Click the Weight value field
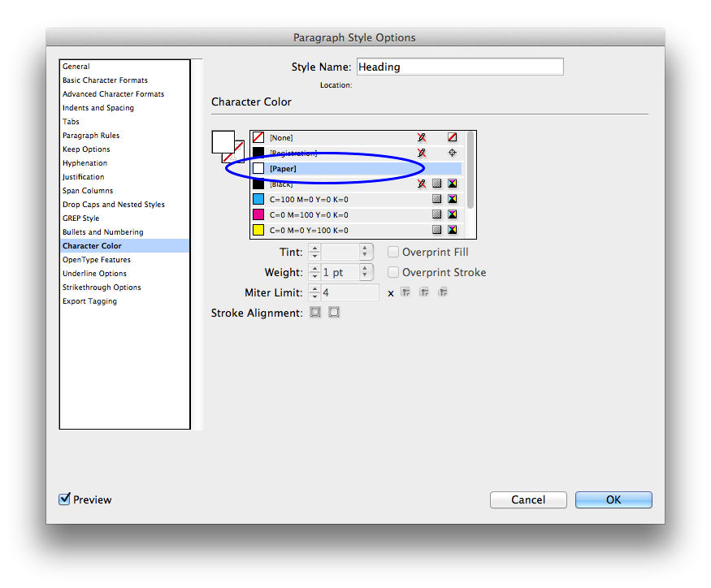 340,272
